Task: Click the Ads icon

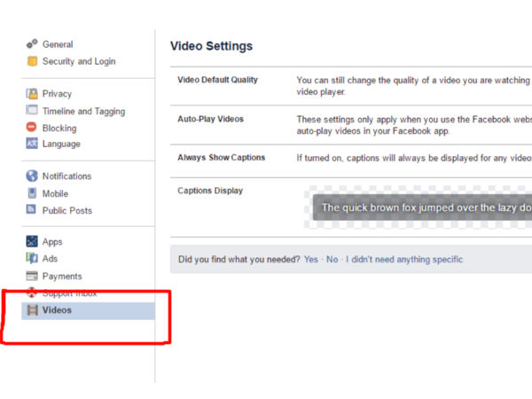Action: tap(32, 258)
